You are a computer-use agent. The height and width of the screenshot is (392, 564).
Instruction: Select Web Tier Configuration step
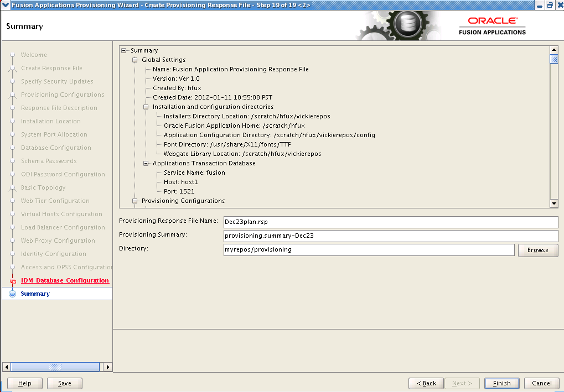55,201
